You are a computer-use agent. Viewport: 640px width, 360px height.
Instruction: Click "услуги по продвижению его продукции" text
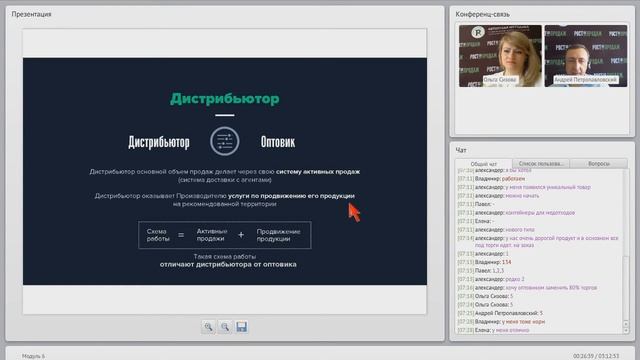pos(291,196)
